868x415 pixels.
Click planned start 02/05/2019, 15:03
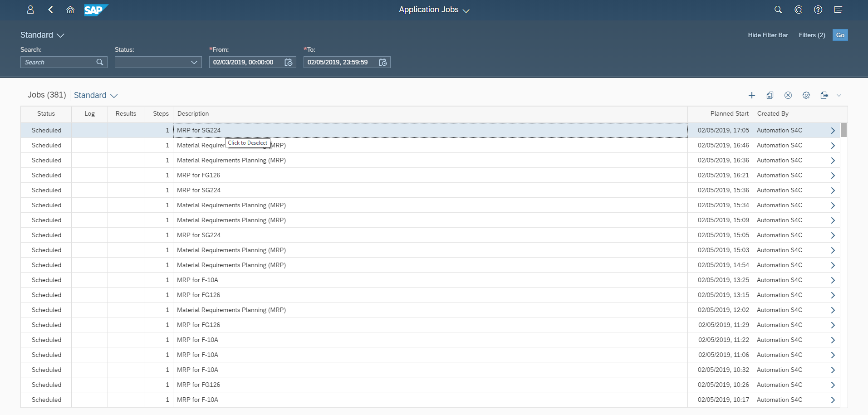(x=723, y=250)
